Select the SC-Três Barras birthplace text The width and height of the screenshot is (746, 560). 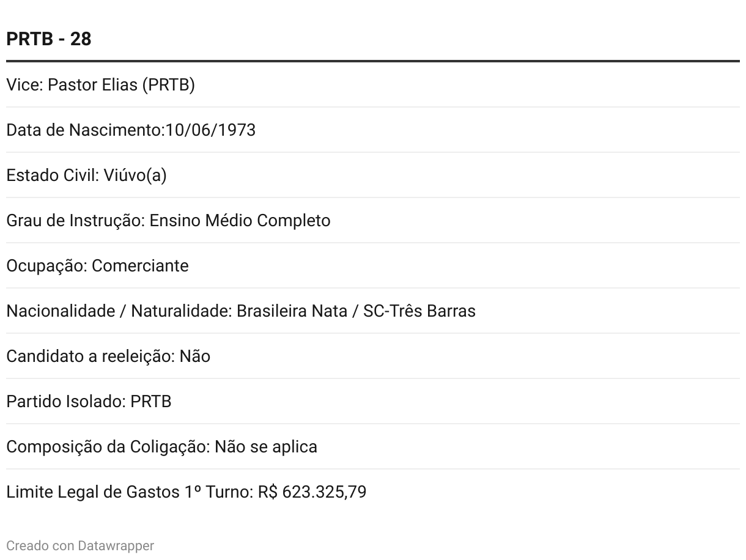click(419, 311)
